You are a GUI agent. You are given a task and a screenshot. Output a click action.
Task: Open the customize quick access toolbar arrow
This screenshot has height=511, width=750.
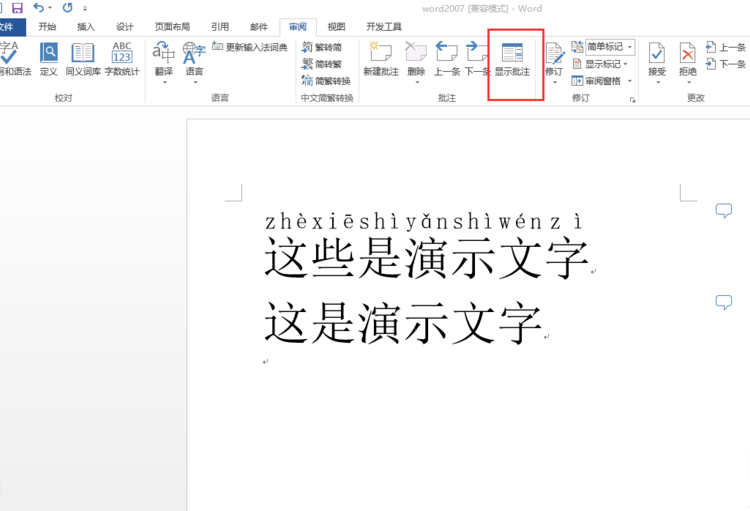(85, 9)
